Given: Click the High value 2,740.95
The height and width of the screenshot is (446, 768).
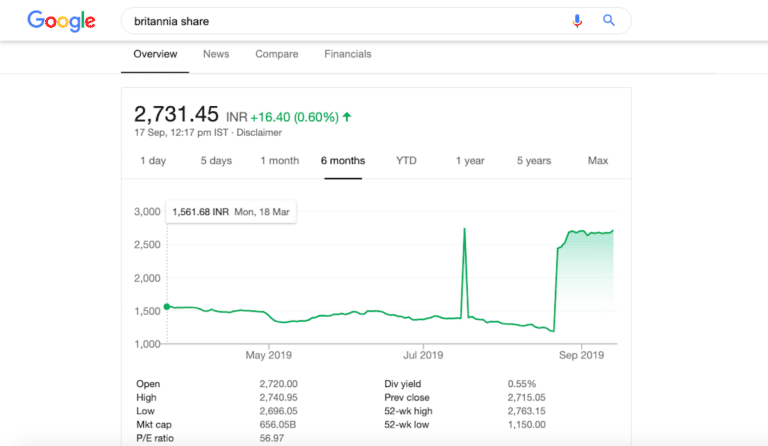Looking at the screenshot, I should pos(278,398).
